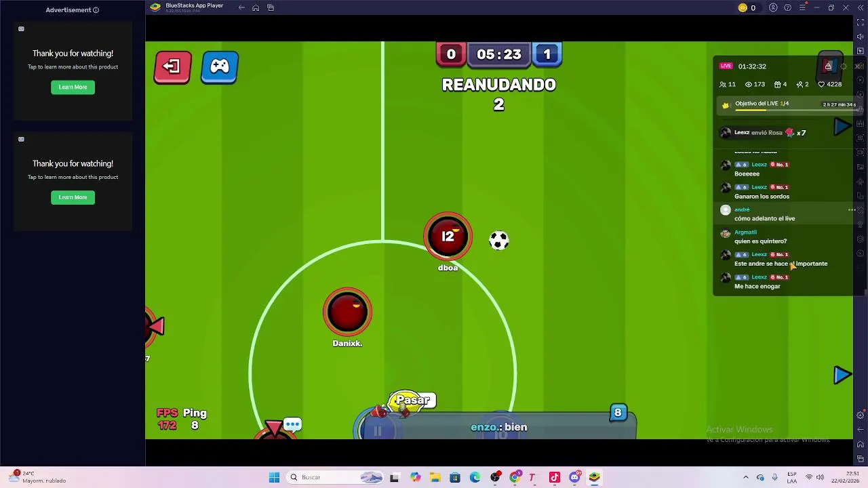The width and height of the screenshot is (868, 488).
Task: Select the player dboa numbered 12
Action: (x=448, y=237)
